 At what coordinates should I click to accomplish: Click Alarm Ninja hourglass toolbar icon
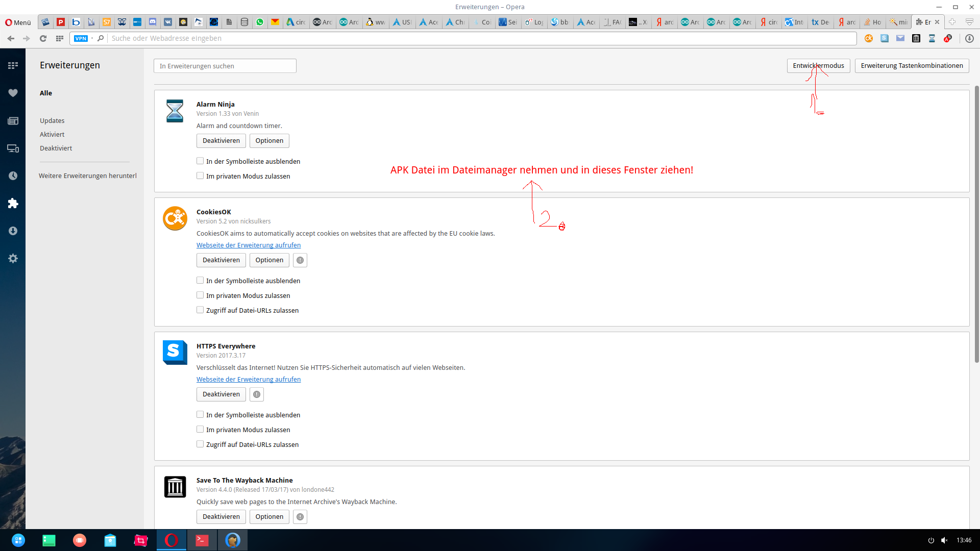[932, 38]
